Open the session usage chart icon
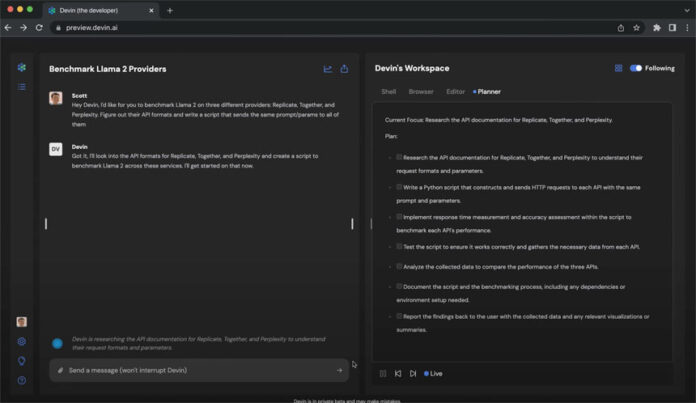696x403 pixels. pos(327,69)
